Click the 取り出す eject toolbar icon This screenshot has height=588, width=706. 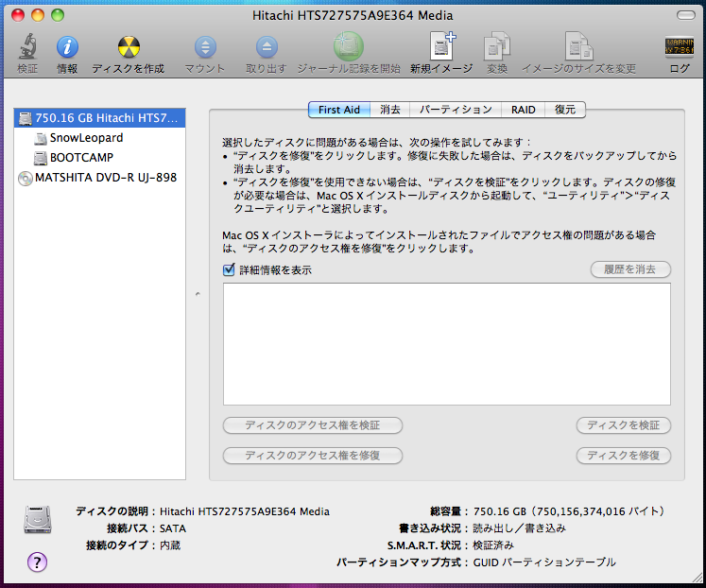[267, 47]
